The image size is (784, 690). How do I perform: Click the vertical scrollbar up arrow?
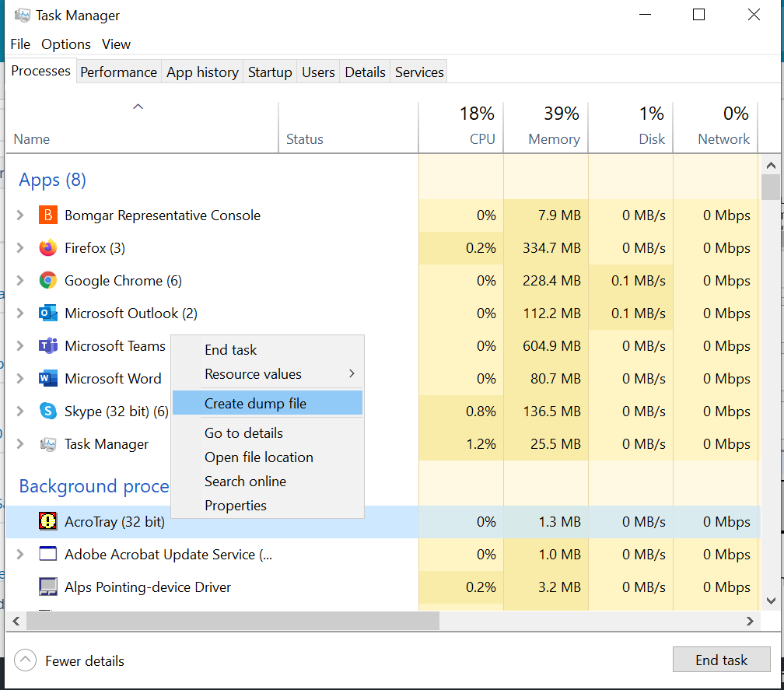click(771, 165)
